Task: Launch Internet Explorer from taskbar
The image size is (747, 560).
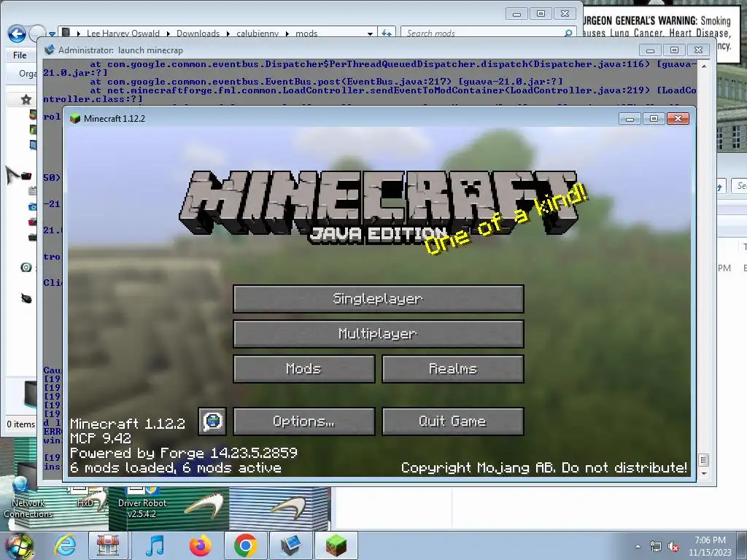Action: click(x=65, y=545)
